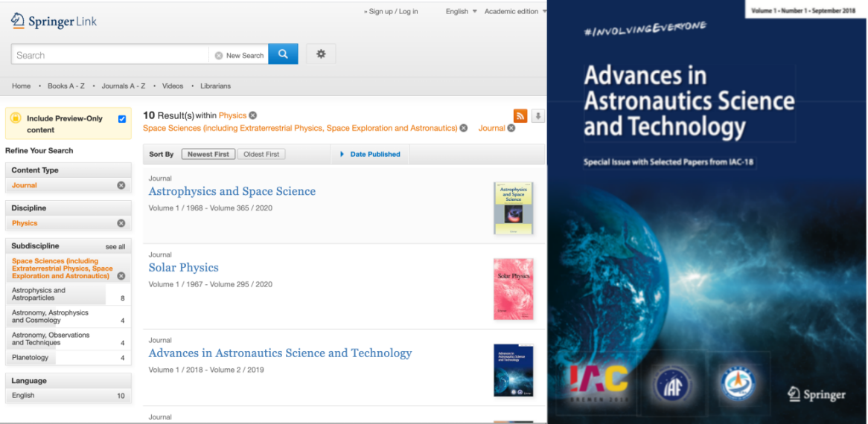Sort results by Oldest First

click(x=261, y=154)
